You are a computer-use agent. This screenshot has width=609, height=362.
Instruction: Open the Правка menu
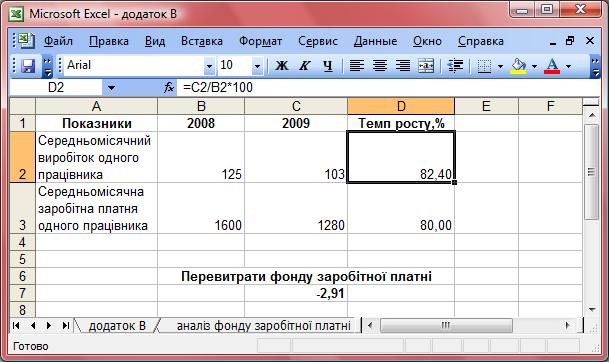tap(109, 41)
